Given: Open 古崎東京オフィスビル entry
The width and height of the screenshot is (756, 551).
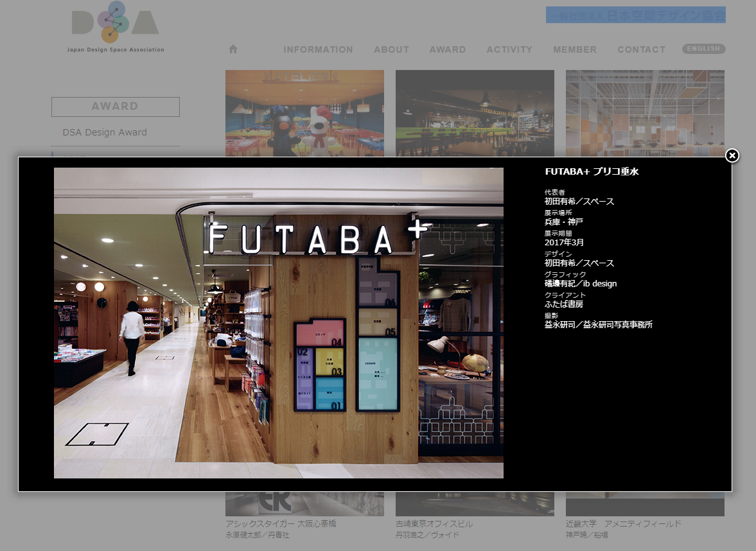Looking at the screenshot, I should (x=434, y=523).
